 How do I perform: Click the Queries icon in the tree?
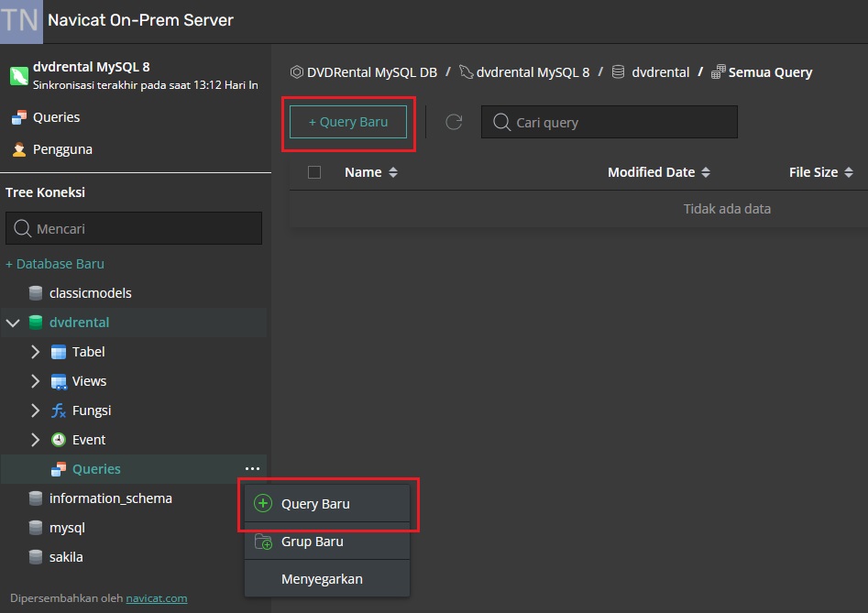click(x=58, y=469)
